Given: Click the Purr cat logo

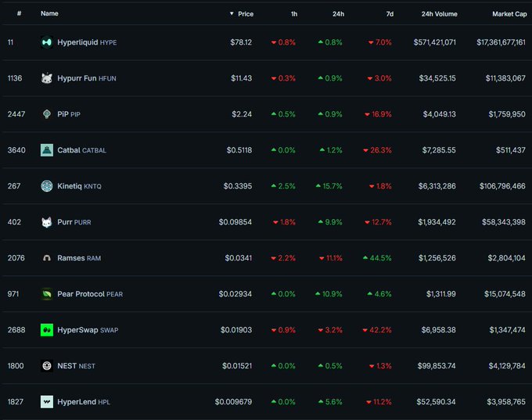Looking at the screenshot, I should point(47,222).
